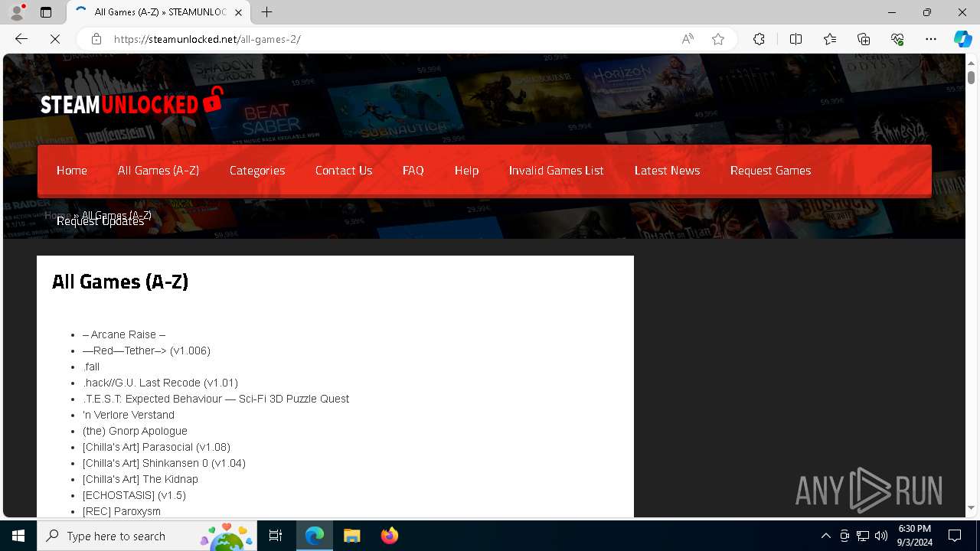Open Invalid Games List menu item

[x=557, y=171]
